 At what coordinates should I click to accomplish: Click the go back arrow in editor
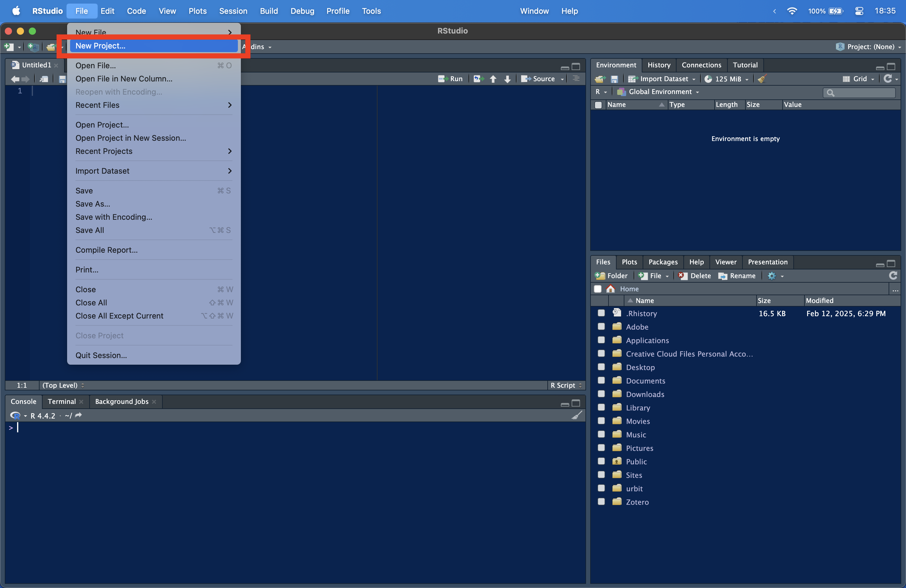click(15, 79)
